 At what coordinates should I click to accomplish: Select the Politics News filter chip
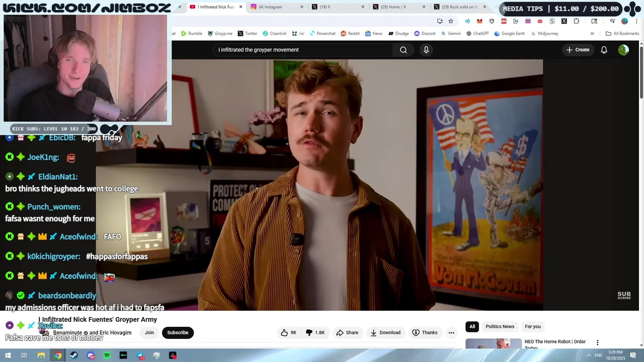500,327
